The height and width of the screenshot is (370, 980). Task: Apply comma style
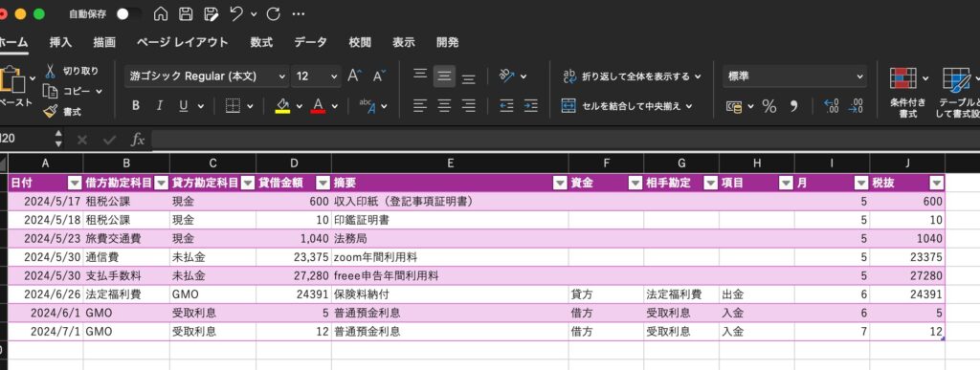793,106
